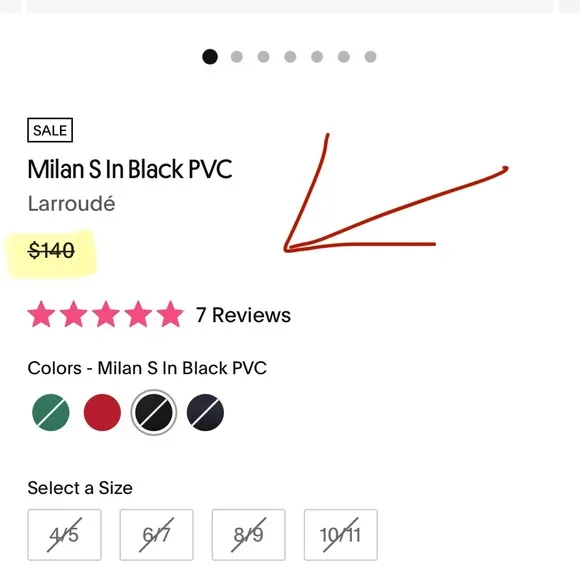580x580 pixels.
Task: Select the black PVC color swatch
Action: pyautogui.click(x=154, y=412)
